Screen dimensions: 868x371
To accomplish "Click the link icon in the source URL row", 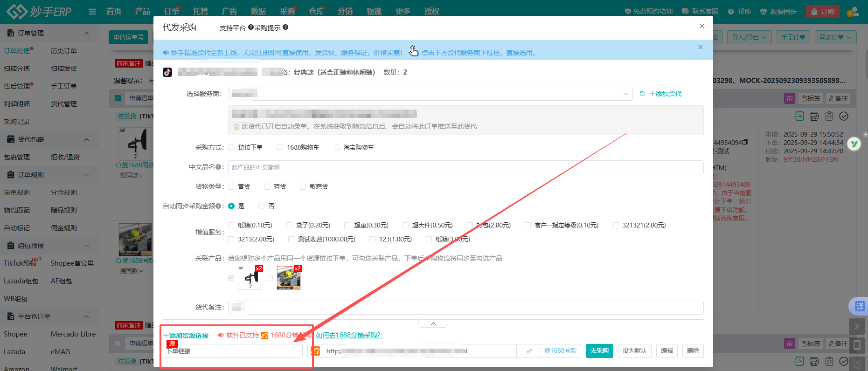I will (x=529, y=351).
